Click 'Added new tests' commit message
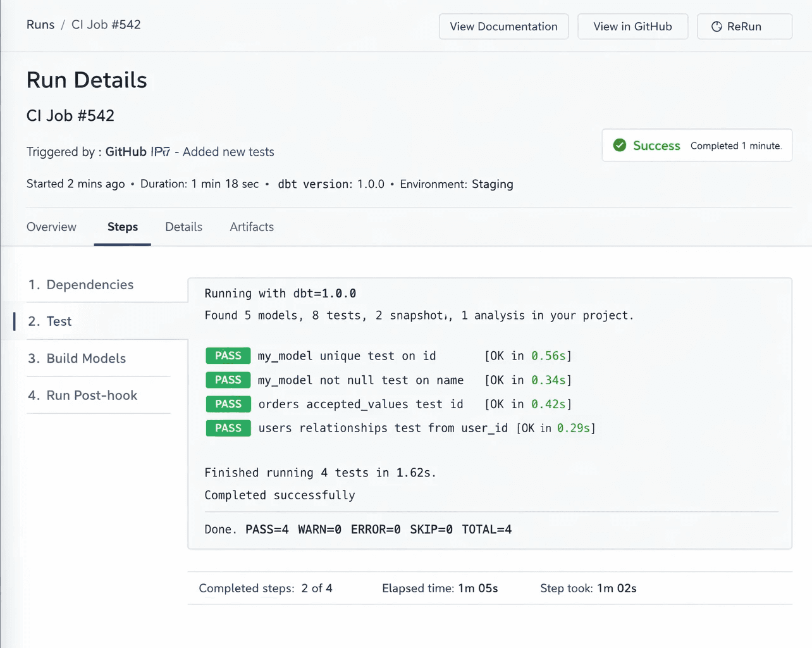This screenshot has width=812, height=648. pos(228,152)
